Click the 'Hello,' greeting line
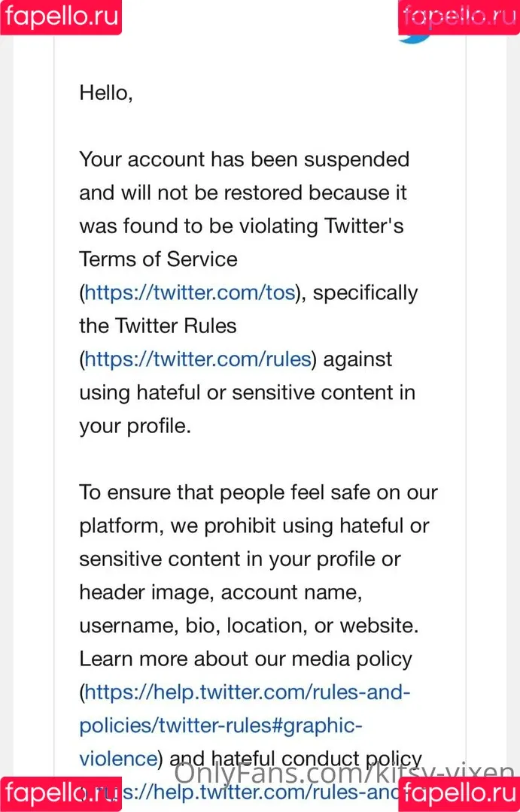 click(106, 93)
